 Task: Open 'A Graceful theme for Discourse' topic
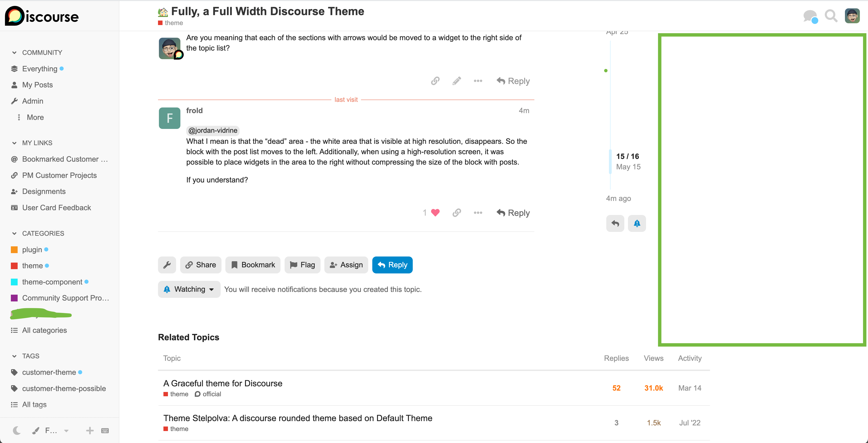coord(223,383)
